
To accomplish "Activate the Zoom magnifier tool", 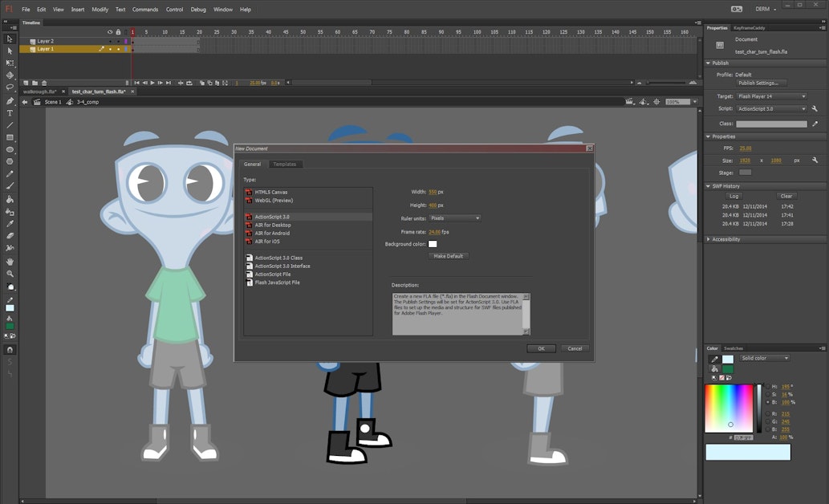I will tap(10, 274).
